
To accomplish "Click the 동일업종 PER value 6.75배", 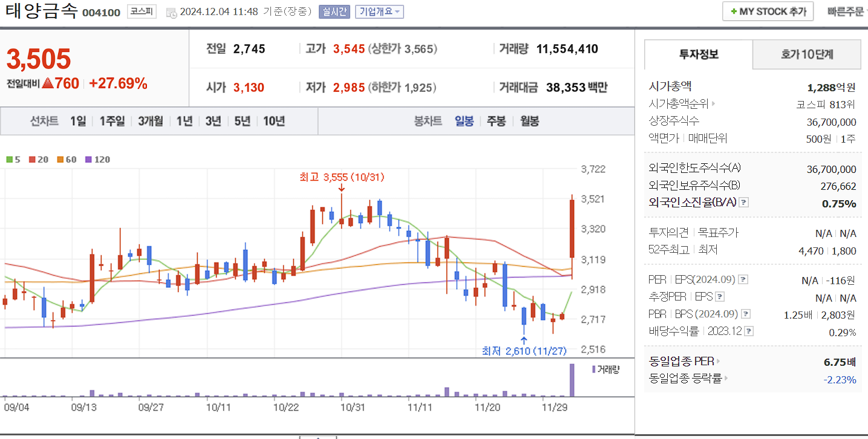I will (x=840, y=362).
